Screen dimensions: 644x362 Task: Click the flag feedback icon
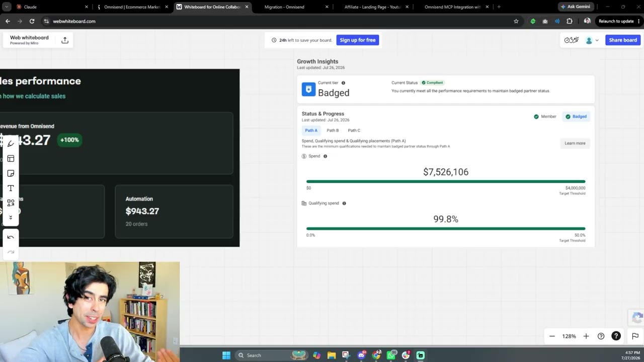point(635,336)
